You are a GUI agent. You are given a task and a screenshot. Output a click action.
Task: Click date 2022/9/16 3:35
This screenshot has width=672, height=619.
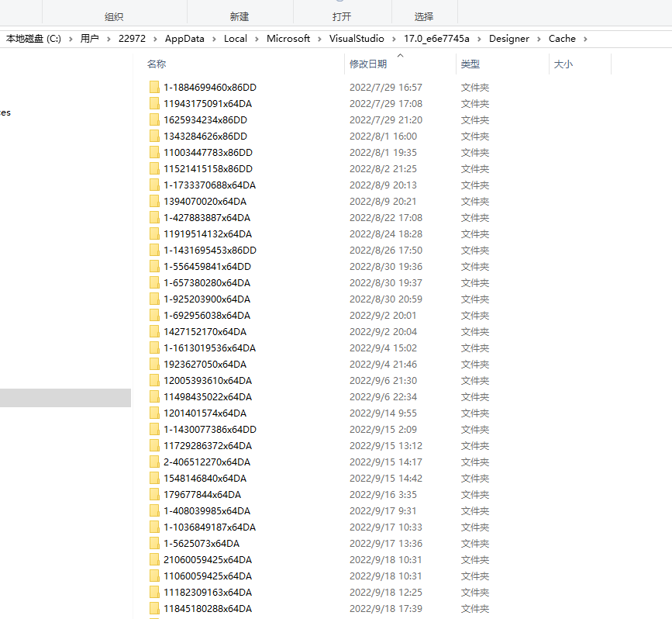pyautogui.click(x=383, y=495)
